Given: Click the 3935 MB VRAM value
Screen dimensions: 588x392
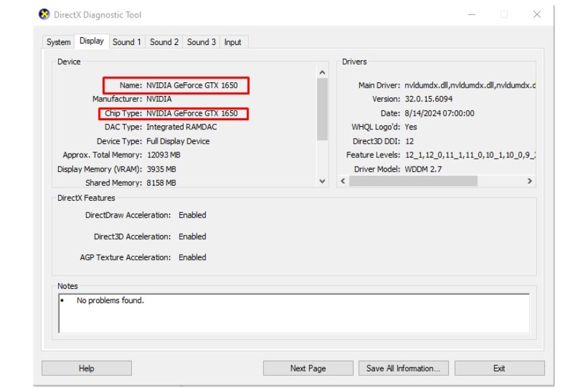Looking at the screenshot, I should (161, 169).
